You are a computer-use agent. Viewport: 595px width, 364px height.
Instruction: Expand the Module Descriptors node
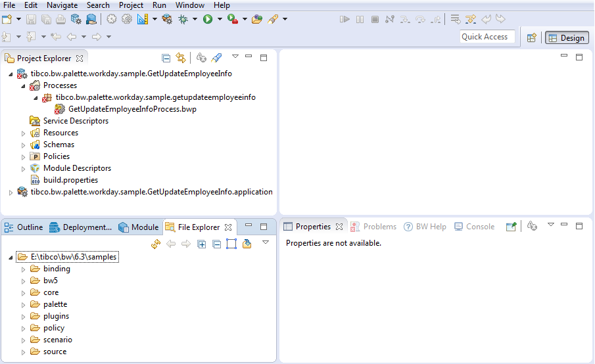point(23,169)
